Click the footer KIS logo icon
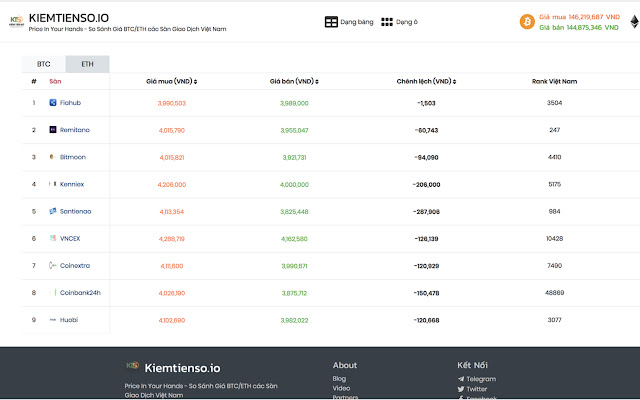Screen dimensions: 640x400 (x=133, y=365)
